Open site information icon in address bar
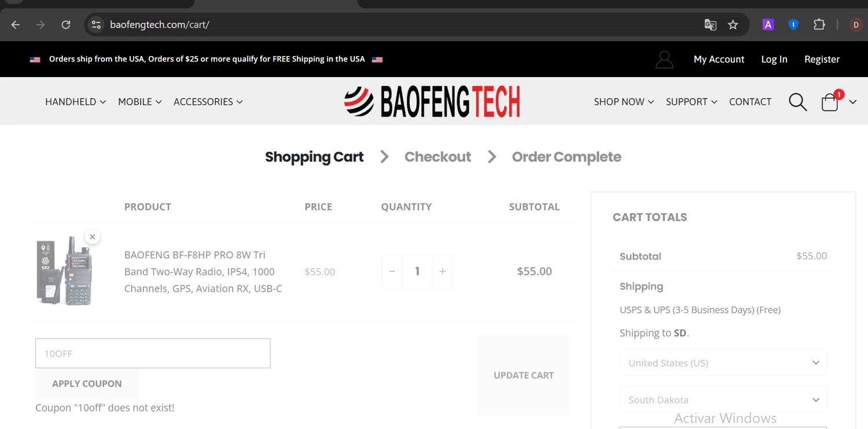The height and width of the screenshot is (429, 868). point(97,24)
